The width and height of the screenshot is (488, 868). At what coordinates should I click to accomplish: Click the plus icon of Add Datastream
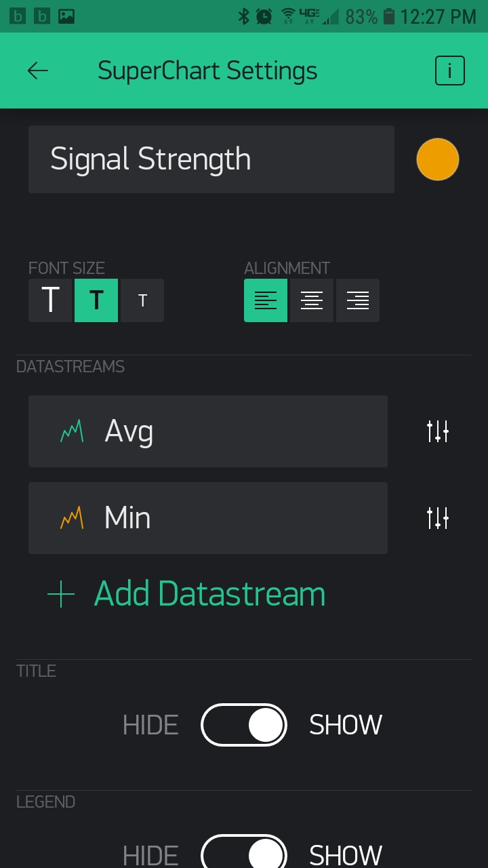coord(61,594)
